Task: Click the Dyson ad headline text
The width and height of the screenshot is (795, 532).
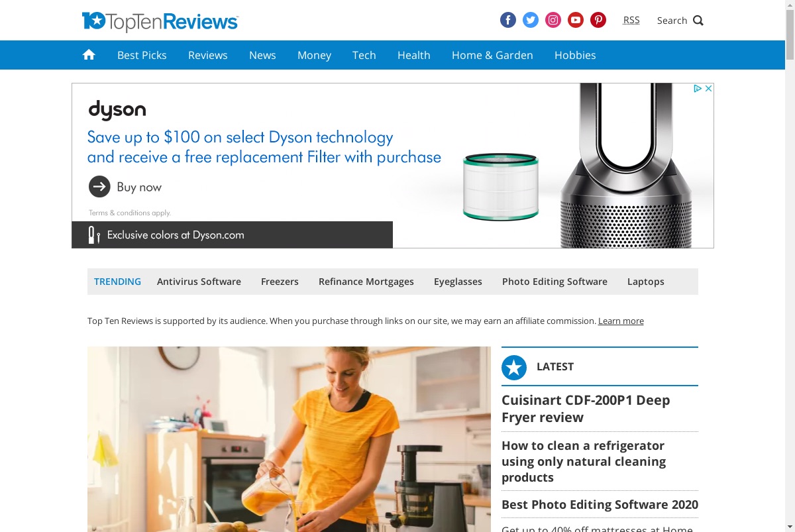Action: (264, 147)
